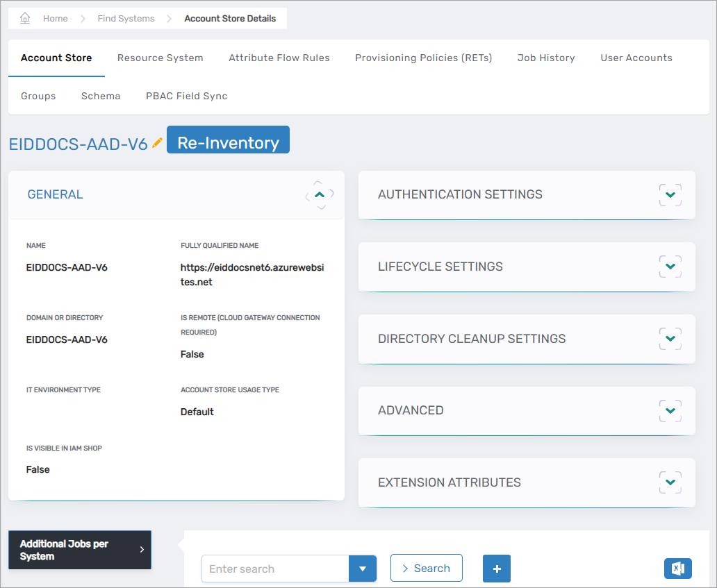Open the Job History tab

tap(546, 58)
